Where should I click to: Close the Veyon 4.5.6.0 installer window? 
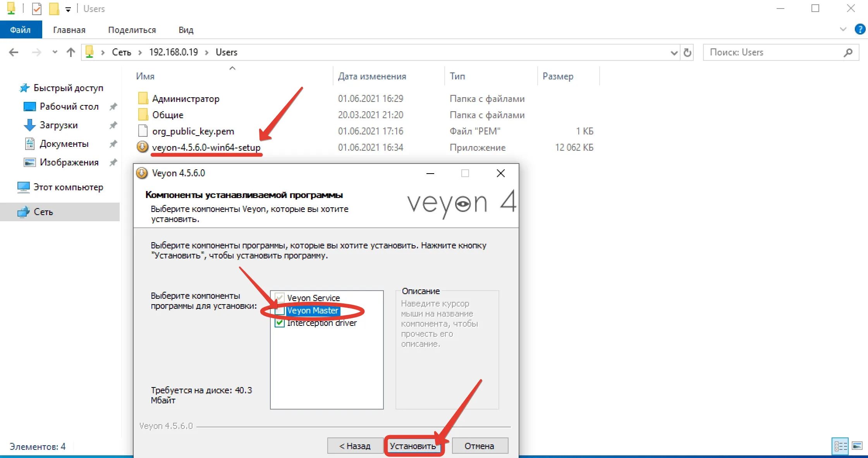[x=500, y=173]
